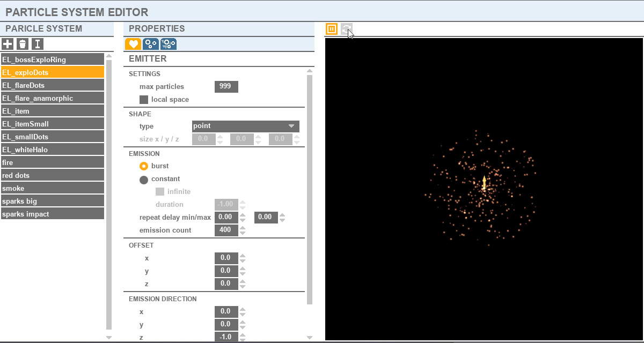Choose the smoke particle system
Image resolution: width=644 pixels, height=343 pixels.
[53, 188]
